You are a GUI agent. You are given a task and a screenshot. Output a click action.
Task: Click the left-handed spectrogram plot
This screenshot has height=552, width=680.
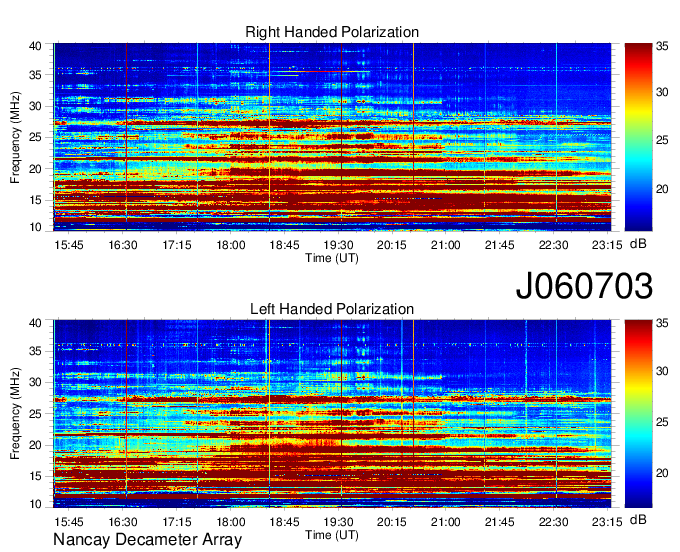[x=332, y=414]
